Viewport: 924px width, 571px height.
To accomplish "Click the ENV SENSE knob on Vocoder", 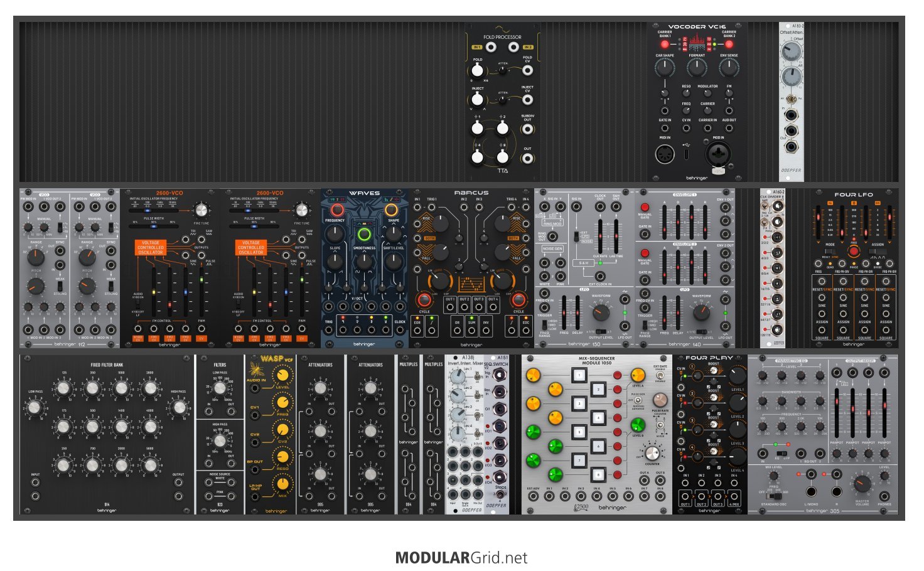I will pos(729,67).
